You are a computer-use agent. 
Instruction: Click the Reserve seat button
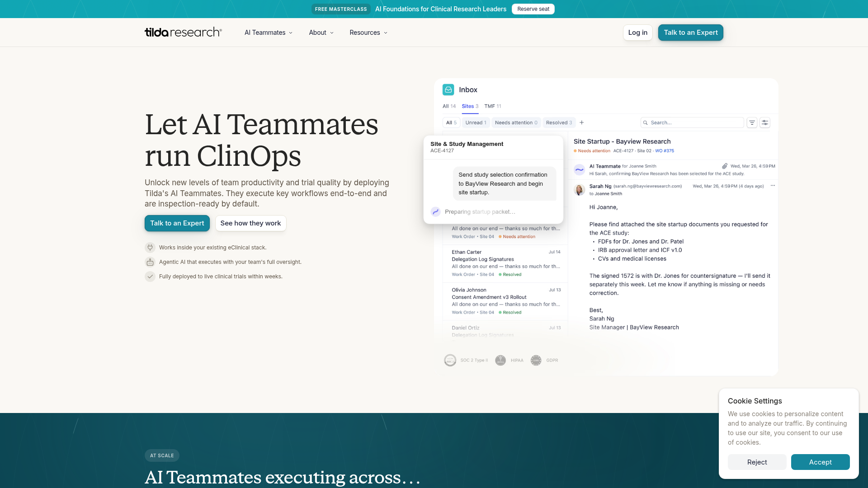coord(533,9)
